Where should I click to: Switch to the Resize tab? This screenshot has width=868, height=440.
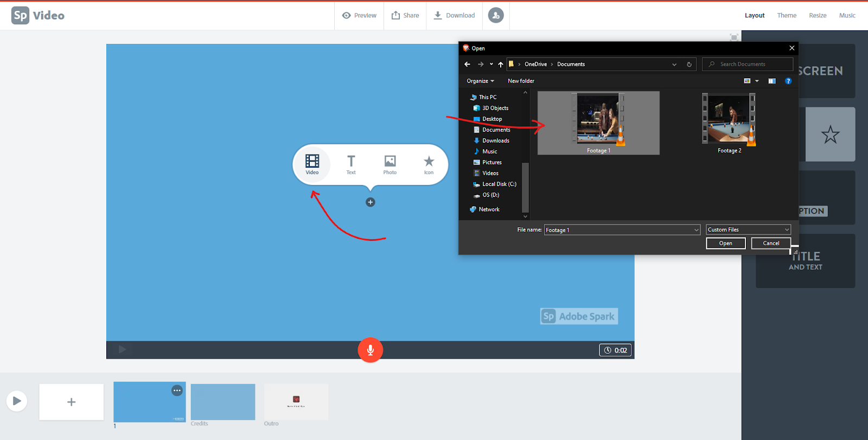pos(818,15)
